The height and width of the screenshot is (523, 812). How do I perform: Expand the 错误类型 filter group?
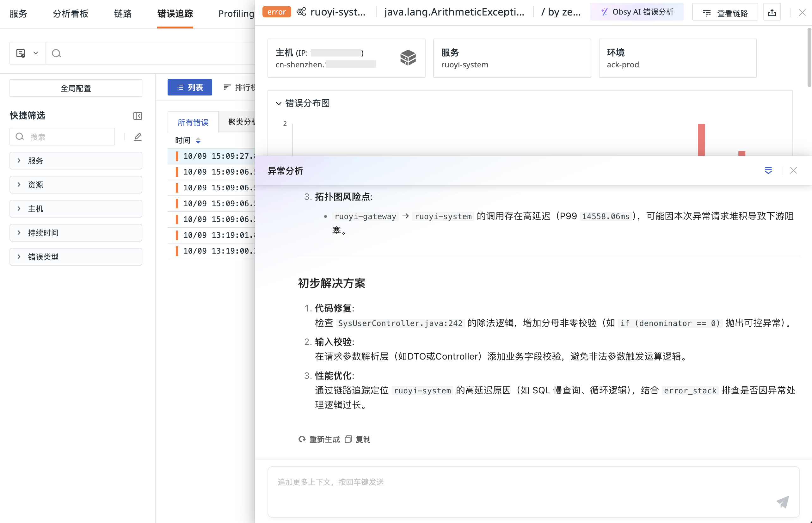(76, 257)
